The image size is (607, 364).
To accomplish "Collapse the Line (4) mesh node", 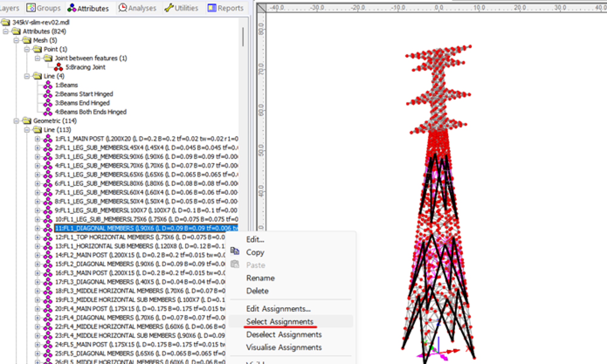I will (x=27, y=76).
